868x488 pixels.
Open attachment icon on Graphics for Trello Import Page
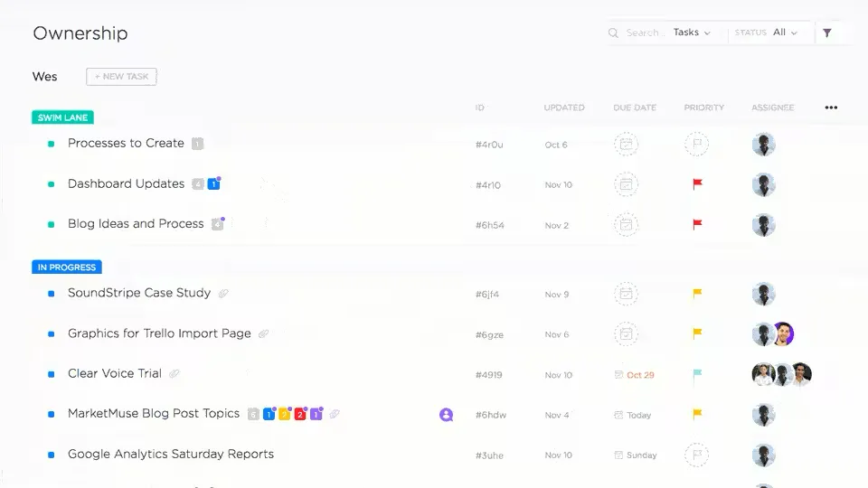pyautogui.click(x=263, y=333)
